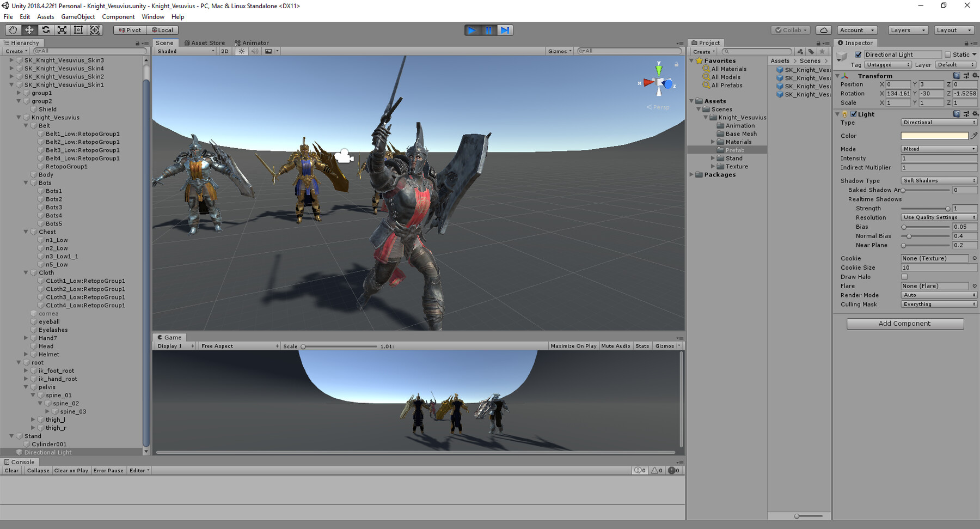Open Light component help icon
The width and height of the screenshot is (980, 529).
(957, 114)
